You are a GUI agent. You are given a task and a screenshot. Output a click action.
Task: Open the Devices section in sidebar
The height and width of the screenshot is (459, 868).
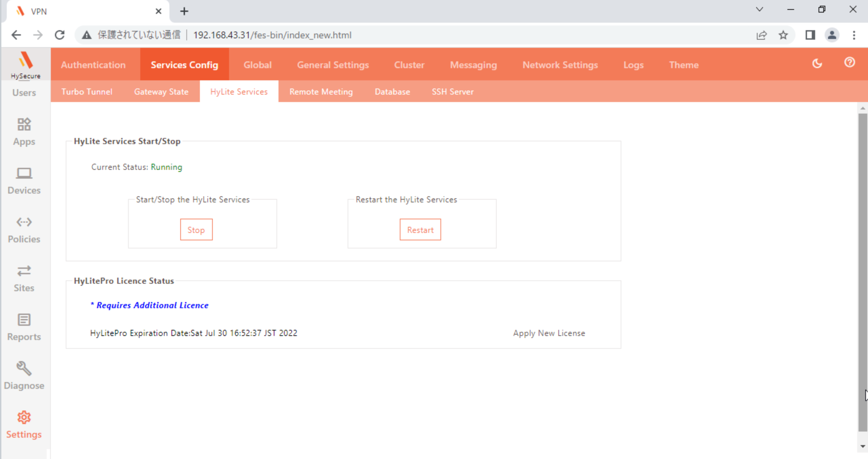click(24, 181)
